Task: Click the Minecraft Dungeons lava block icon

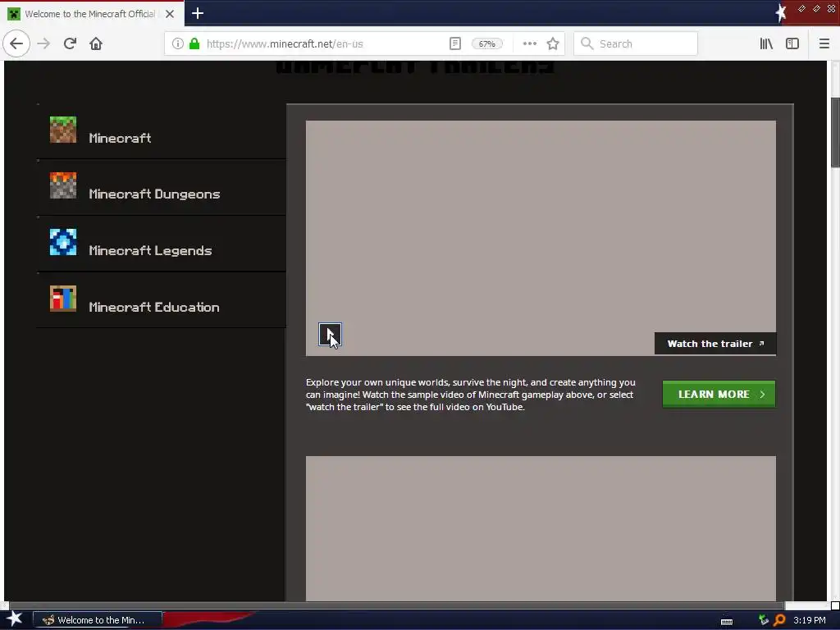Action: point(63,186)
